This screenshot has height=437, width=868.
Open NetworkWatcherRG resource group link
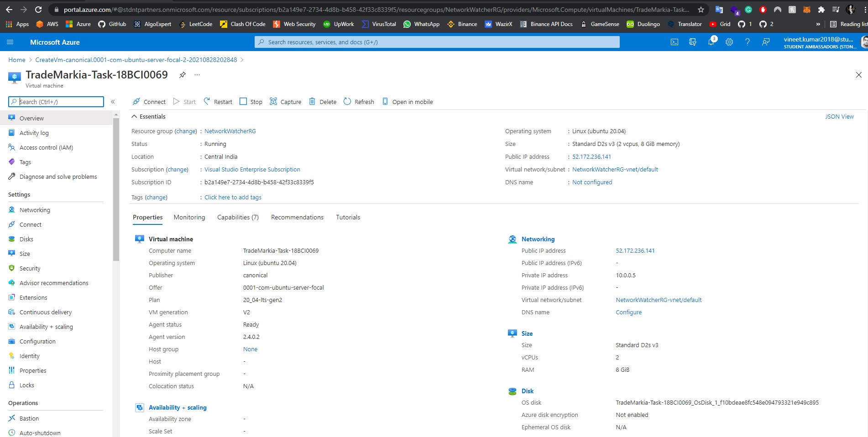click(x=230, y=131)
